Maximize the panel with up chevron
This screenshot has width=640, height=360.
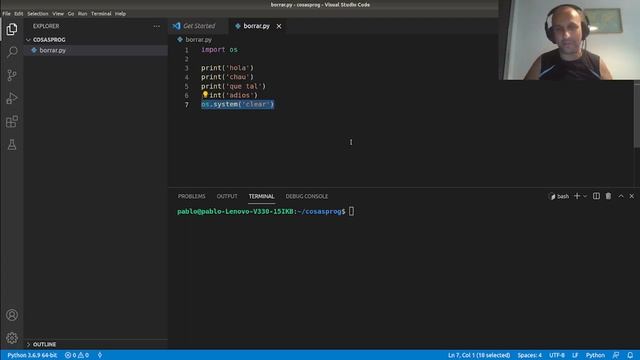click(x=621, y=196)
